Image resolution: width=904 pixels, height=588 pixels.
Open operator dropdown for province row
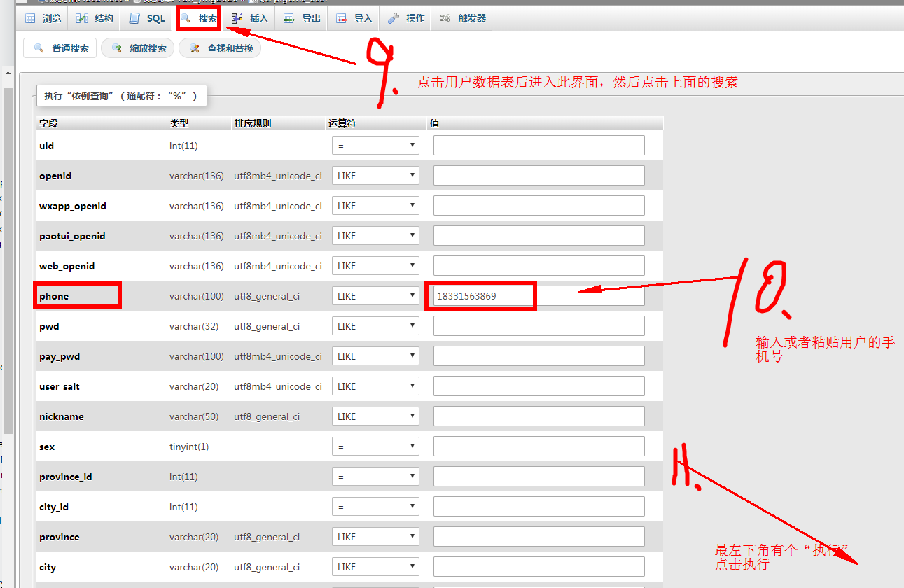(375, 537)
